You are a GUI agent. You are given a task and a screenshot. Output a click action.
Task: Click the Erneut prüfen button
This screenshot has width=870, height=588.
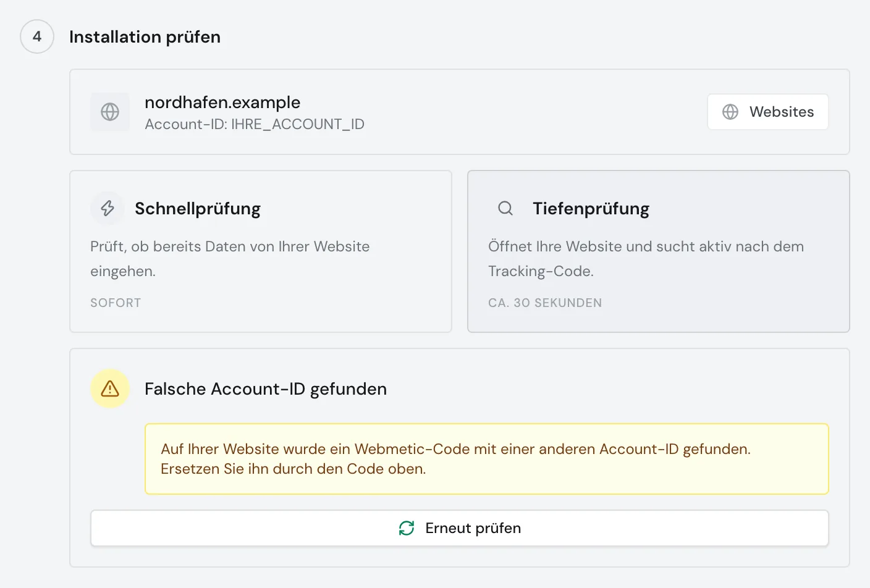(460, 528)
